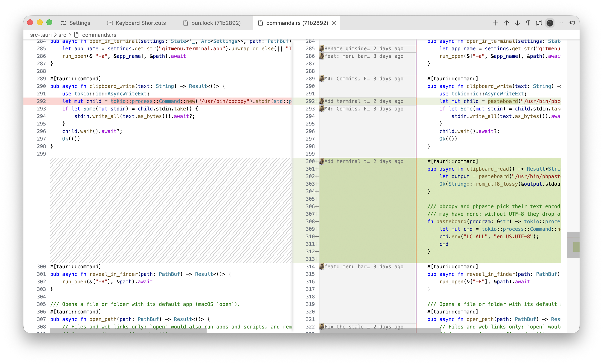Click the src folder in the breadcrumb

(x=62, y=35)
